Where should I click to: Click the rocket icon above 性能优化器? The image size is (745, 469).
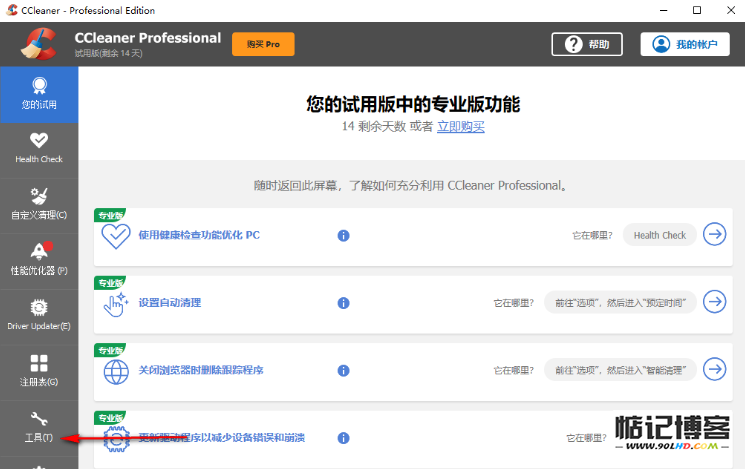point(40,251)
